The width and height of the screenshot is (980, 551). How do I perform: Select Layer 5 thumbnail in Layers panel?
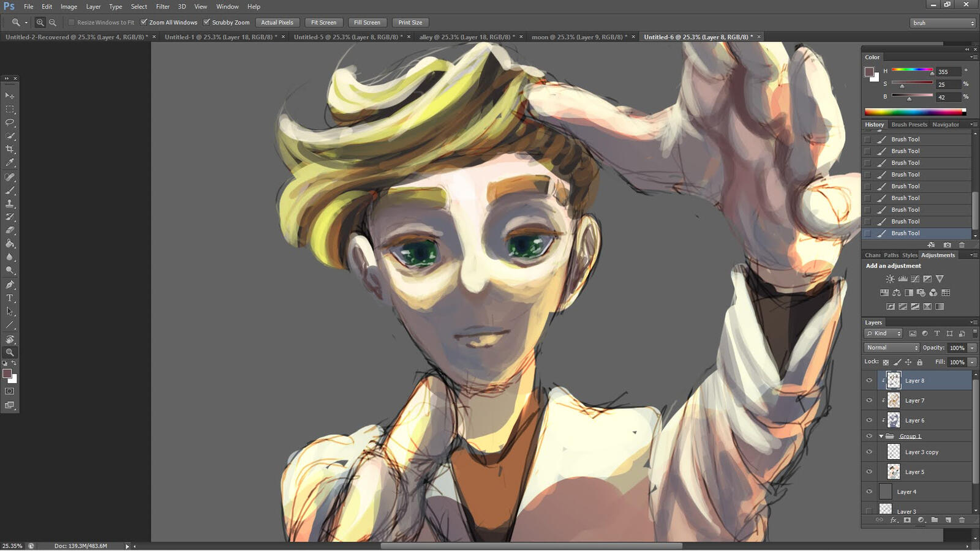coord(894,472)
